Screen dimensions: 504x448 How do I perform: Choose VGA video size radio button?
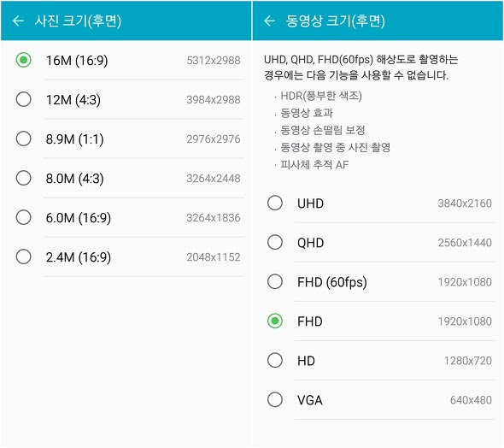click(x=275, y=400)
